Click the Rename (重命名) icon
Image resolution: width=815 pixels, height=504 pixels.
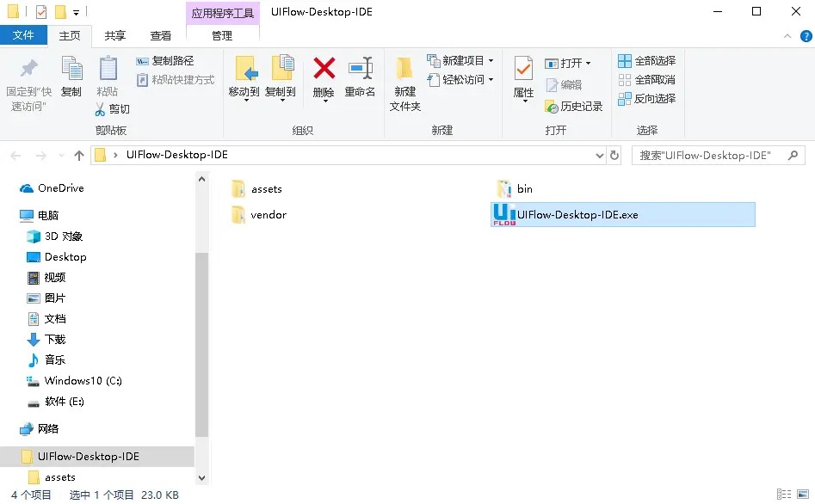tap(361, 68)
